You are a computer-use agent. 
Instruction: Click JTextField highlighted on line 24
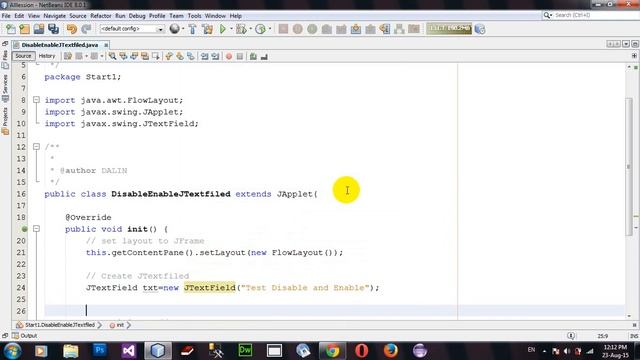coord(210,288)
